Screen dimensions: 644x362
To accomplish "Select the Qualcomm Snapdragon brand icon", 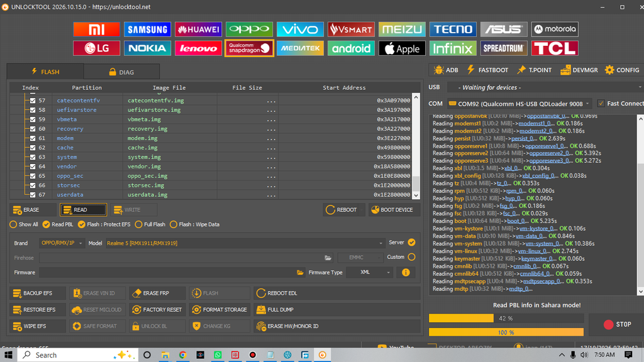I will (x=249, y=48).
